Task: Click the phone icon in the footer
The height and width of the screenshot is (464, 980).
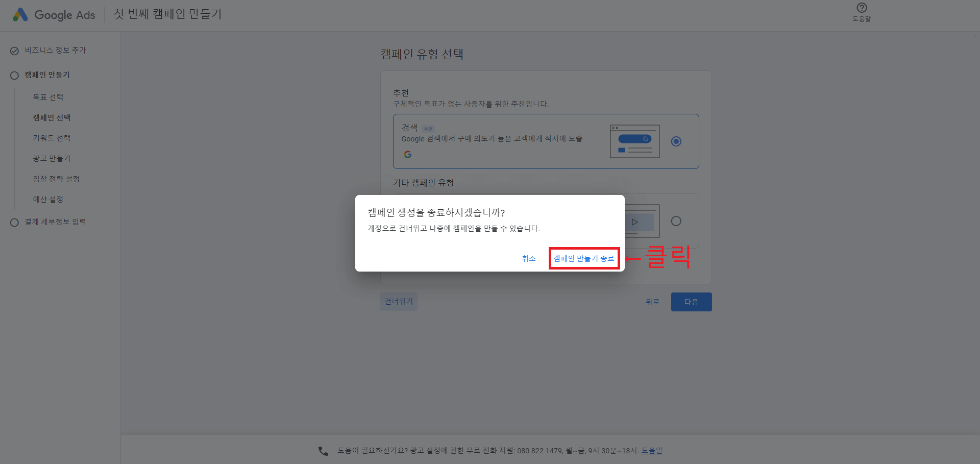Action: (323, 450)
